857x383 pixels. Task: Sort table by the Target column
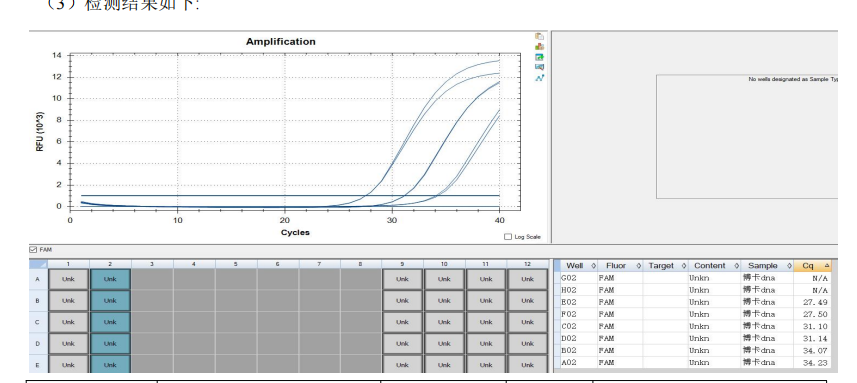click(665, 266)
